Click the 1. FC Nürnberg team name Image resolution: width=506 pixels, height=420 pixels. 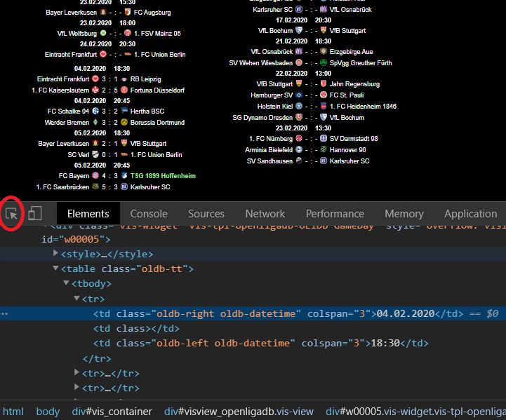271,139
